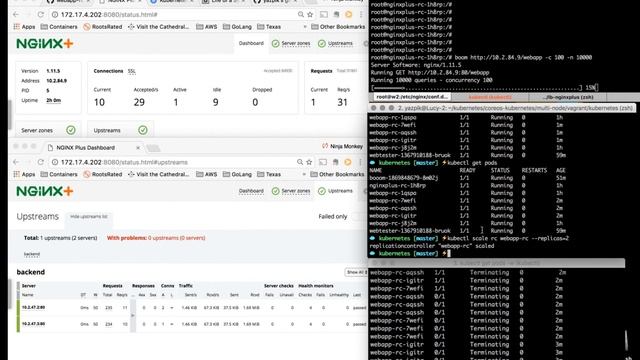
Task: Switch to root@w2:/etc/nginx/conf.d terminal tab
Action: [411, 97]
